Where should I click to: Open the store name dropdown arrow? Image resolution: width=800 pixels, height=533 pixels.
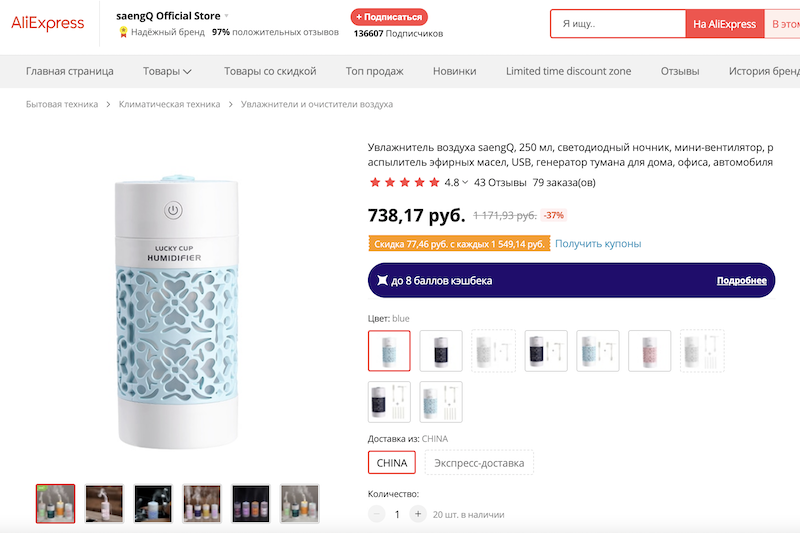coord(227,16)
